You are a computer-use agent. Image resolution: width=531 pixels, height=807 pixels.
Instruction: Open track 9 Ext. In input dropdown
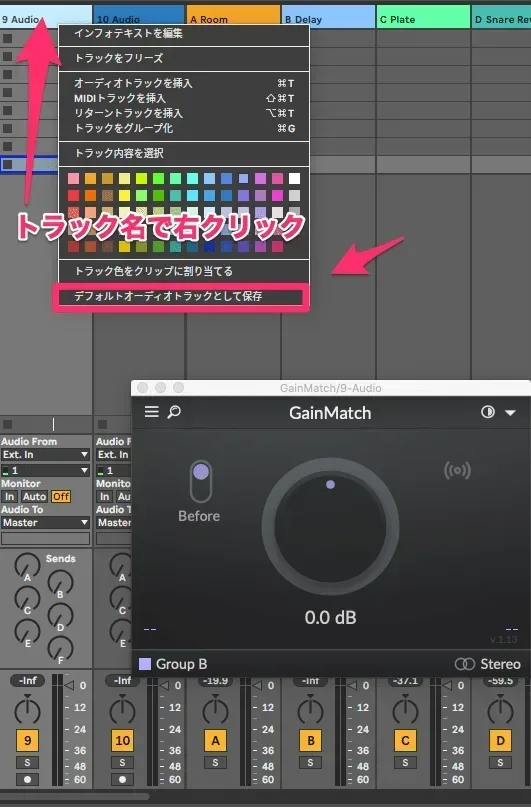(45, 455)
